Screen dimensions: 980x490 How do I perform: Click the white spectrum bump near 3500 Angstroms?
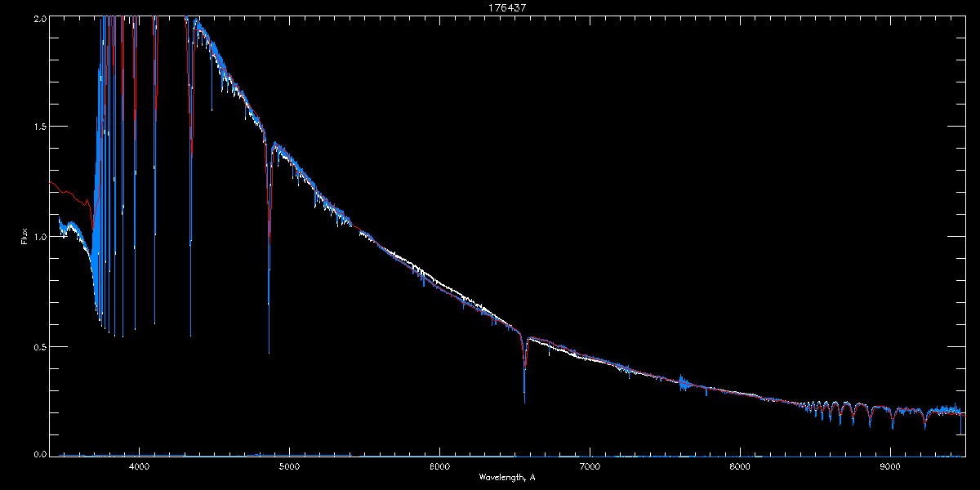point(70,225)
